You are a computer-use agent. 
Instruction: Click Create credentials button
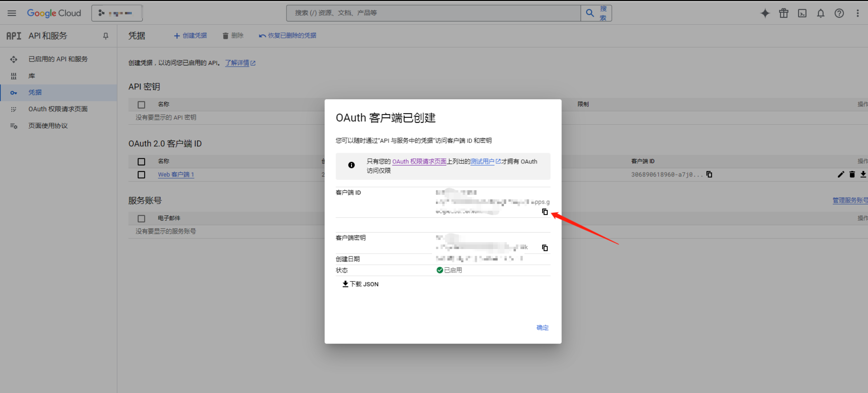point(190,36)
